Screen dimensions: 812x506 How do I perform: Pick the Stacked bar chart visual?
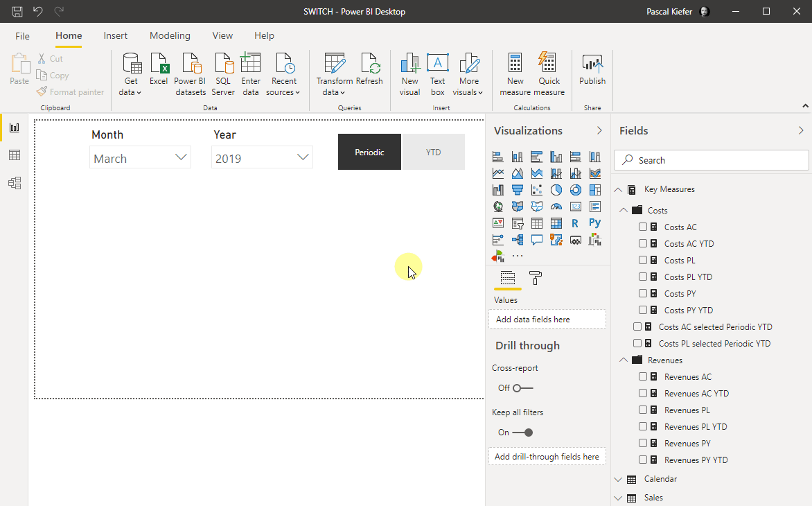[498, 157]
